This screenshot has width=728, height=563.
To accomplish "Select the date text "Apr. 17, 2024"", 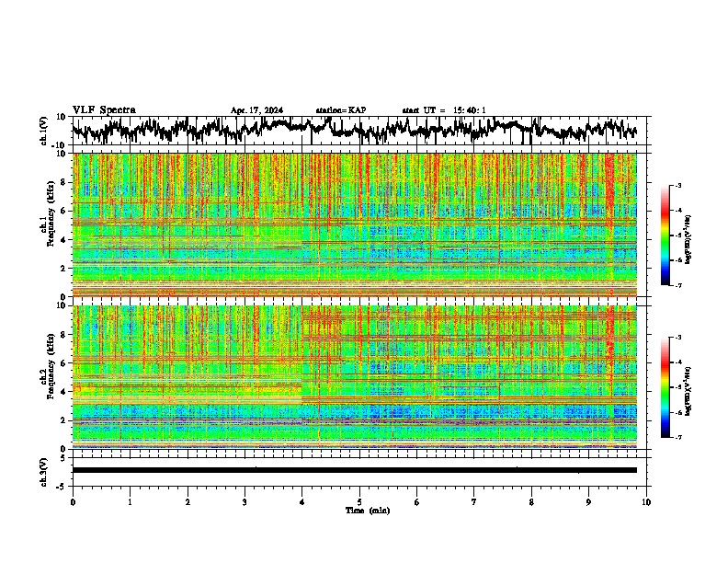I will point(256,110).
